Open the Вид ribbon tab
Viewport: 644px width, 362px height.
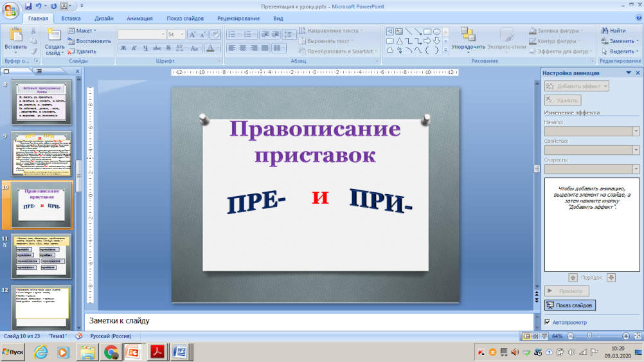pos(278,19)
